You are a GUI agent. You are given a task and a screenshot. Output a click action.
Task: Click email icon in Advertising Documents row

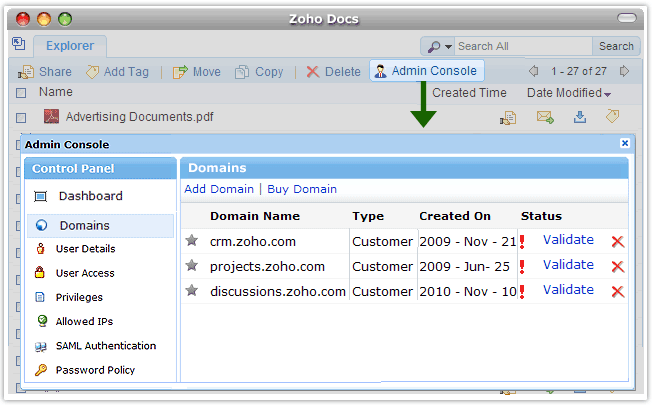pyautogui.click(x=545, y=117)
